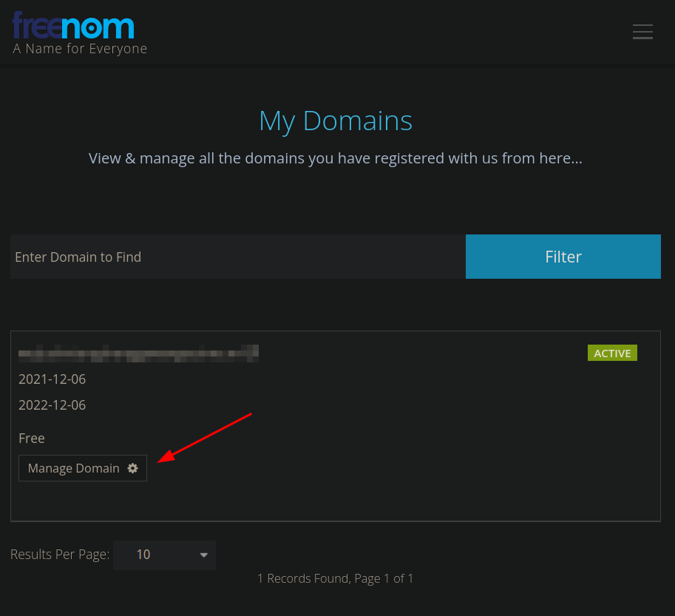This screenshot has width=675, height=616.
Task: Click the gear icon on Manage Domain
Action: tap(133, 468)
